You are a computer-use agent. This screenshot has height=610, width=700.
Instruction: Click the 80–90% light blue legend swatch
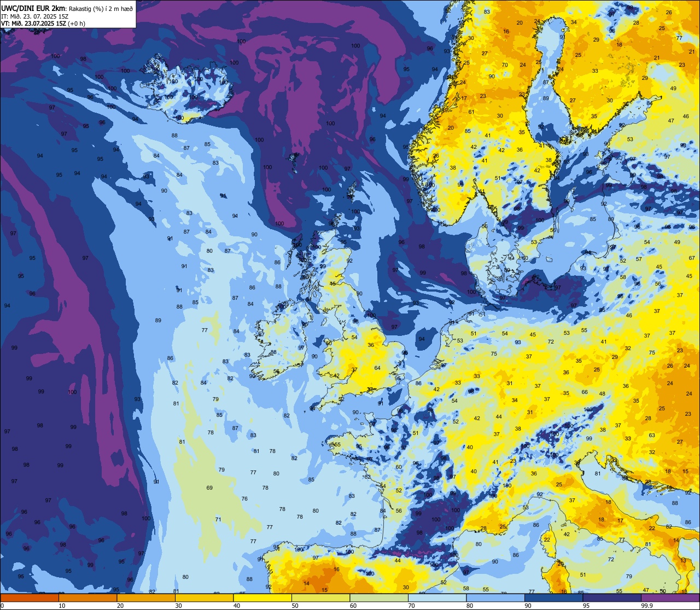coord(495,598)
